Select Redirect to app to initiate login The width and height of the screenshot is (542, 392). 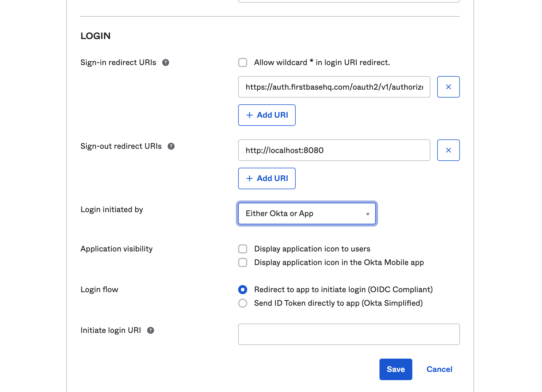tap(243, 290)
